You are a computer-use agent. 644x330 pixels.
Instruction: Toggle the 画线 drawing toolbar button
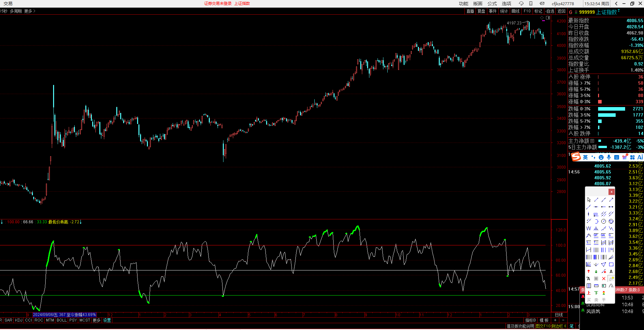click(x=515, y=11)
